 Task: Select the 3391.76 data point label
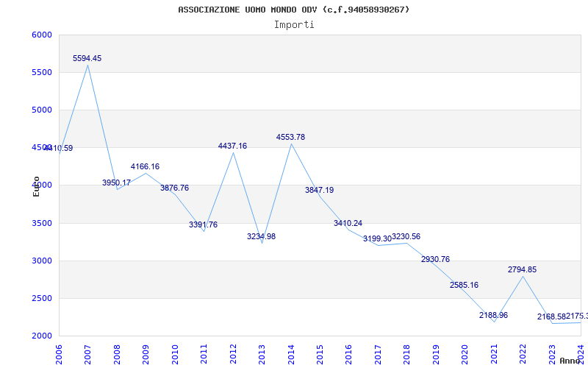tap(204, 225)
